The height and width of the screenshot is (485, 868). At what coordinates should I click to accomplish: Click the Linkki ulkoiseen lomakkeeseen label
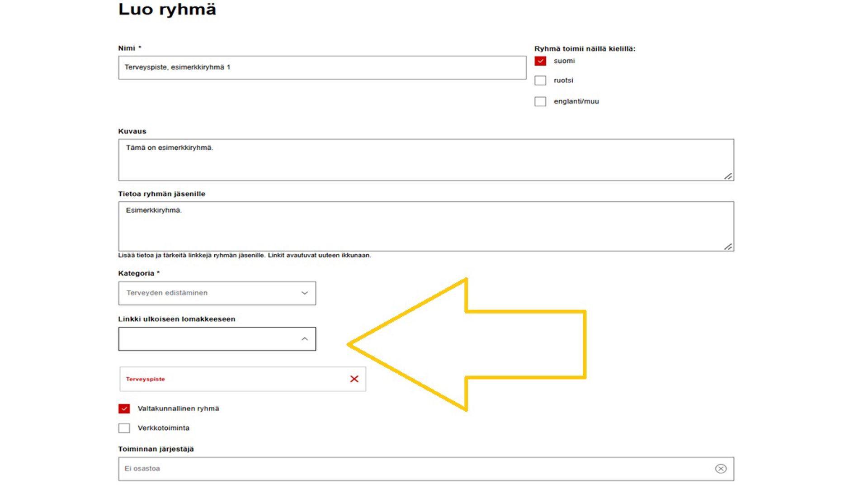click(177, 319)
